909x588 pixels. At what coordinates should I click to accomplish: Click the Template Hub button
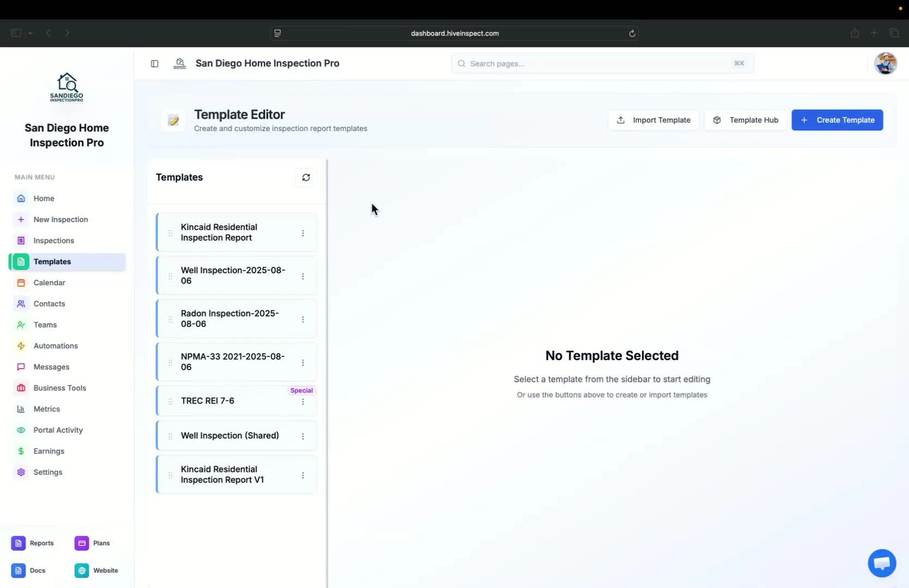coord(746,120)
